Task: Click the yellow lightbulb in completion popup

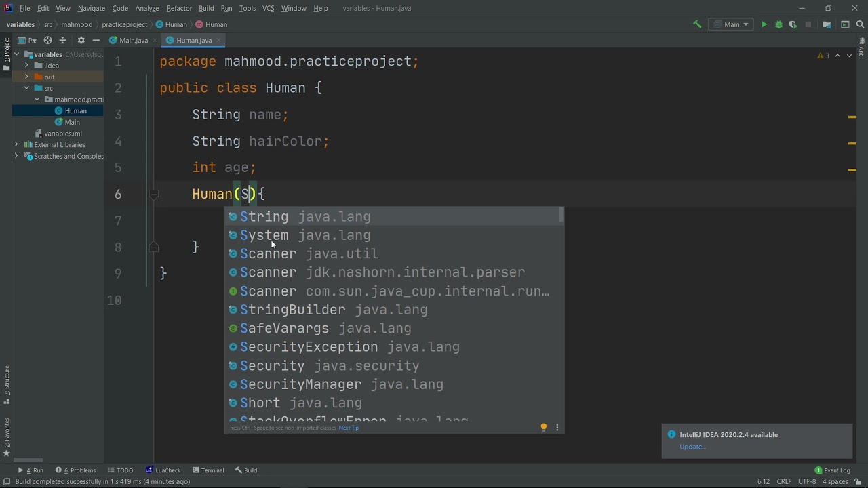Action: (543, 427)
